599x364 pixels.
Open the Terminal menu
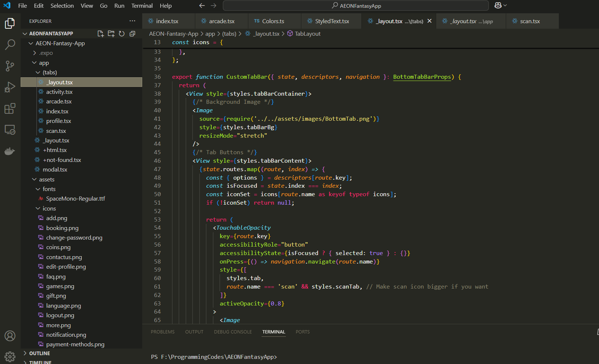click(142, 6)
